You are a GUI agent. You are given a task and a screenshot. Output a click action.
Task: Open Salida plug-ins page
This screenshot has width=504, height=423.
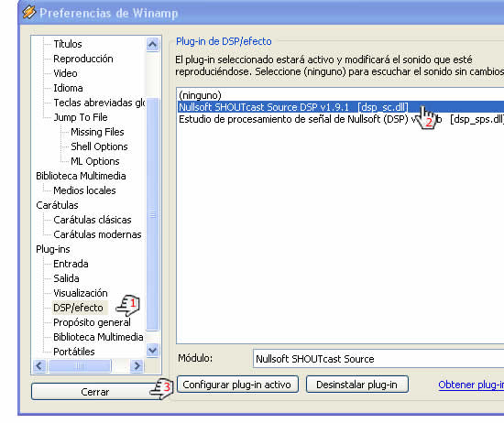pyautogui.click(x=66, y=278)
